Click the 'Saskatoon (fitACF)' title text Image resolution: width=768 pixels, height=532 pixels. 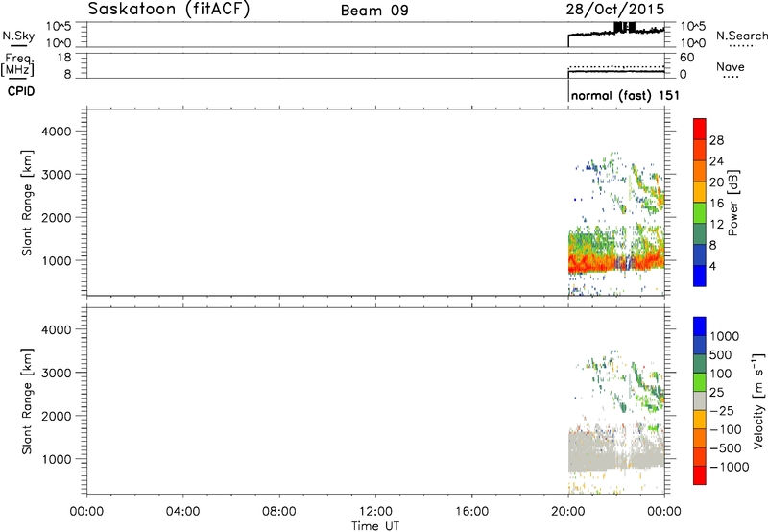[169, 9]
